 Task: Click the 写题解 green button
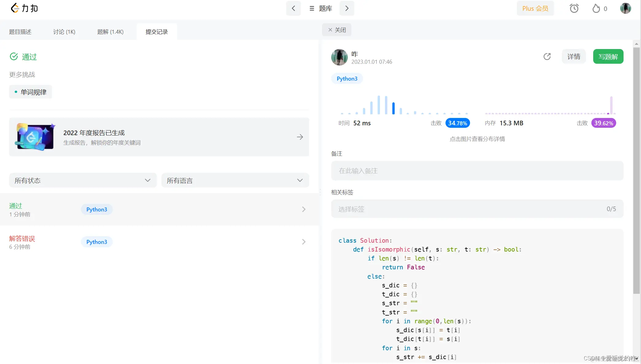(608, 57)
